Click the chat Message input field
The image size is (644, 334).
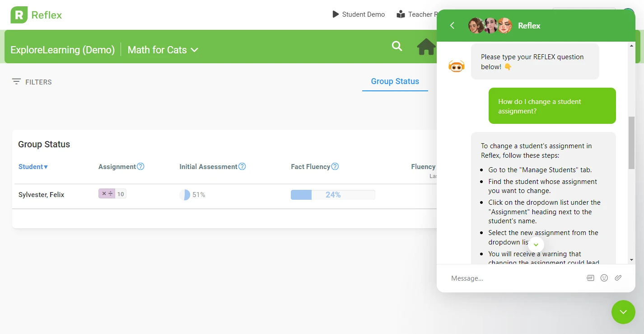click(515, 278)
